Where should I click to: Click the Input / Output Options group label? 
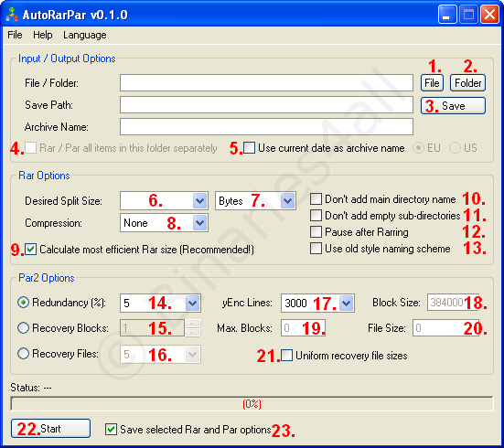coord(67,59)
